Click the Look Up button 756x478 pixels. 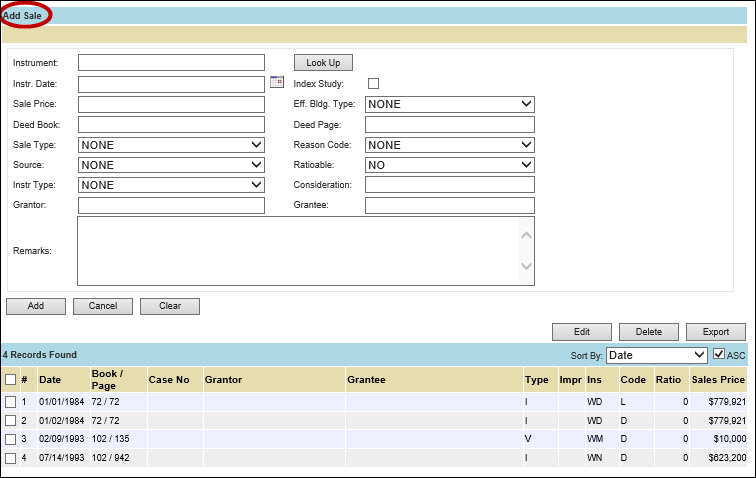coord(324,63)
